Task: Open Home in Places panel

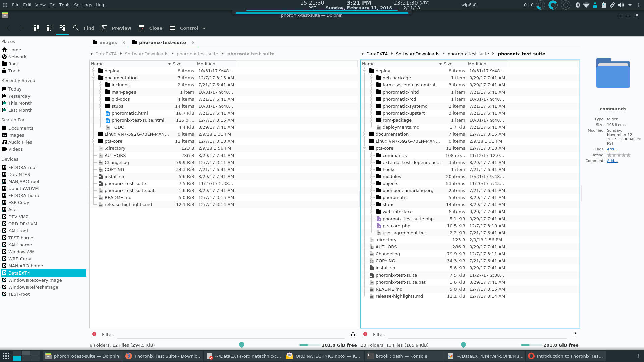Action: pos(14,50)
